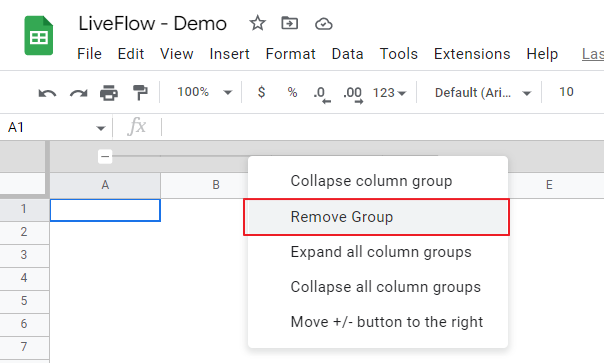
Task: Open the move to folder icon
Action: click(x=289, y=24)
